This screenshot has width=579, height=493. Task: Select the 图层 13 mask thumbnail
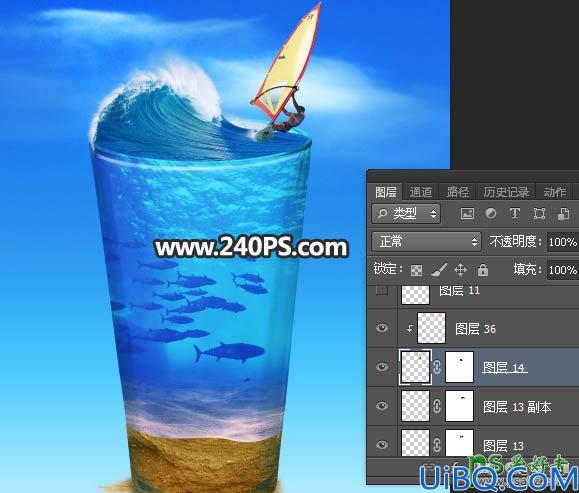coord(459,442)
